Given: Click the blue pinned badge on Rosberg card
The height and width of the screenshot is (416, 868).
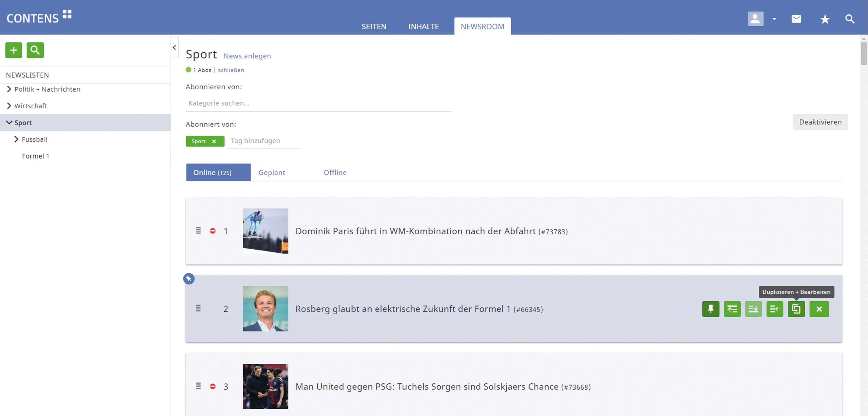Looking at the screenshot, I should pyautogui.click(x=189, y=279).
